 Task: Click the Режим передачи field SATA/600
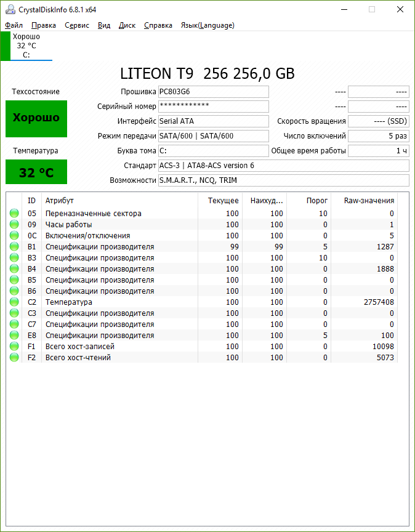coord(214,136)
